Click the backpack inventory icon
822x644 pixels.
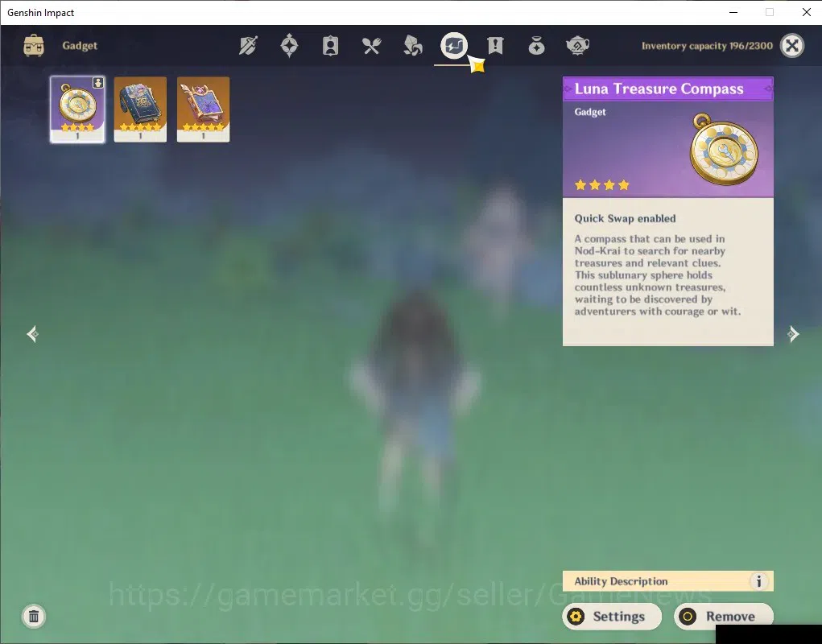point(34,46)
